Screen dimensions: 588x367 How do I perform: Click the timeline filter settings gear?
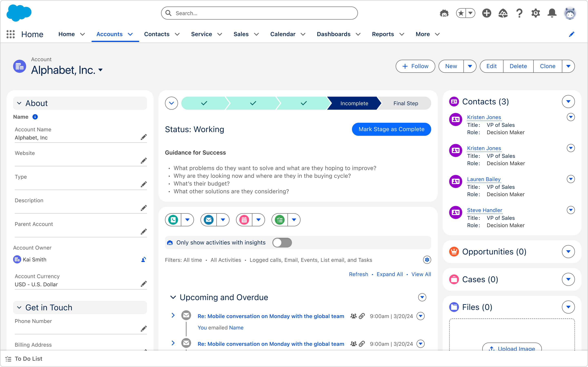pos(427,260)
